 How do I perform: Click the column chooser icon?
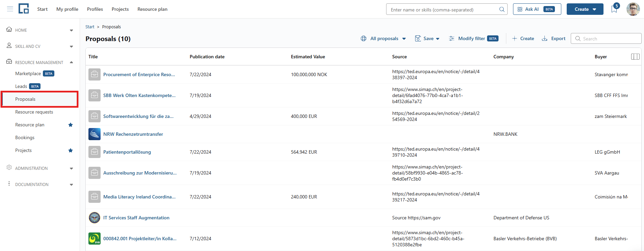tap(635, 57)
